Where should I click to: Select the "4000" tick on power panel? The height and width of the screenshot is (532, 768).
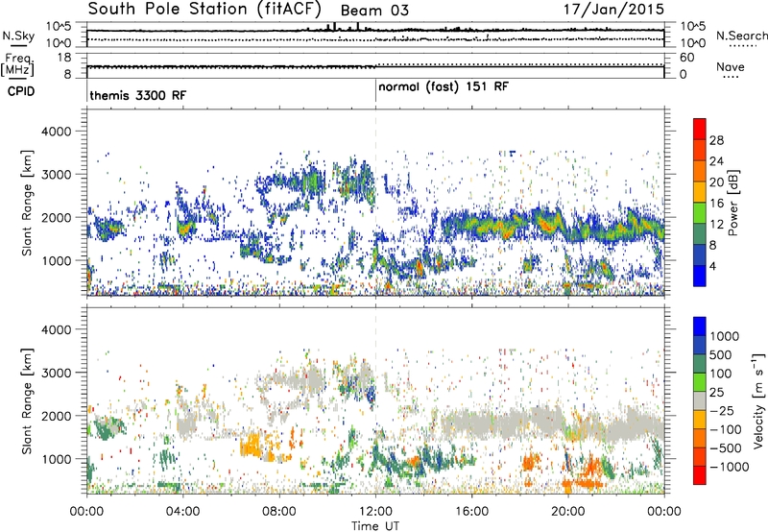pos(56,132)
